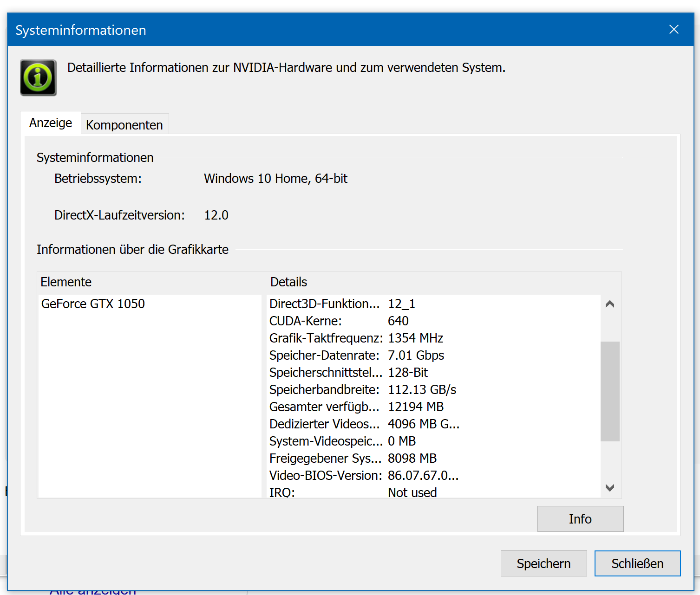The image size is (700, 595).
Task: Select the Anzeige tab
Action: click(51, 123)
